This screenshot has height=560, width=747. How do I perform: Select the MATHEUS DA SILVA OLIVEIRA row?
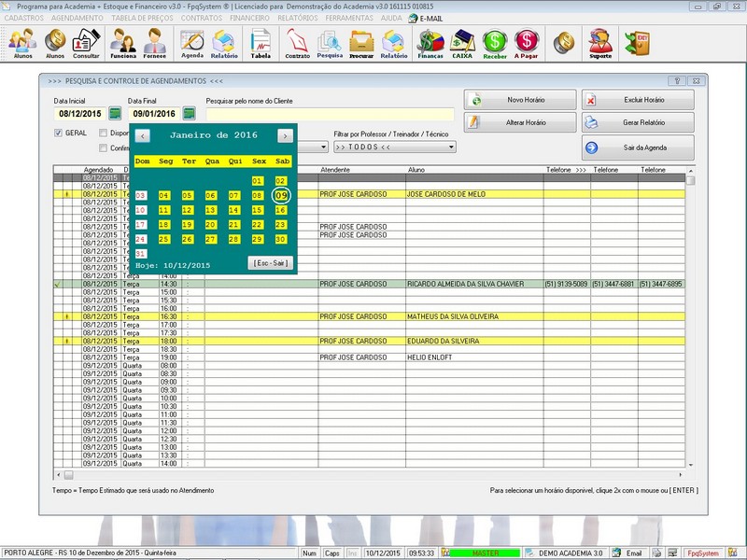pyautogui.click(x=369, y=316)
